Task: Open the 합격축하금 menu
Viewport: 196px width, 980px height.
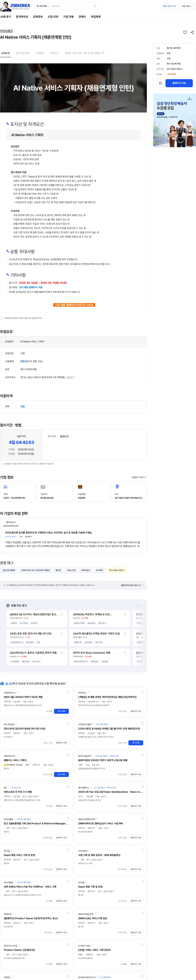Action: [22, 17]
